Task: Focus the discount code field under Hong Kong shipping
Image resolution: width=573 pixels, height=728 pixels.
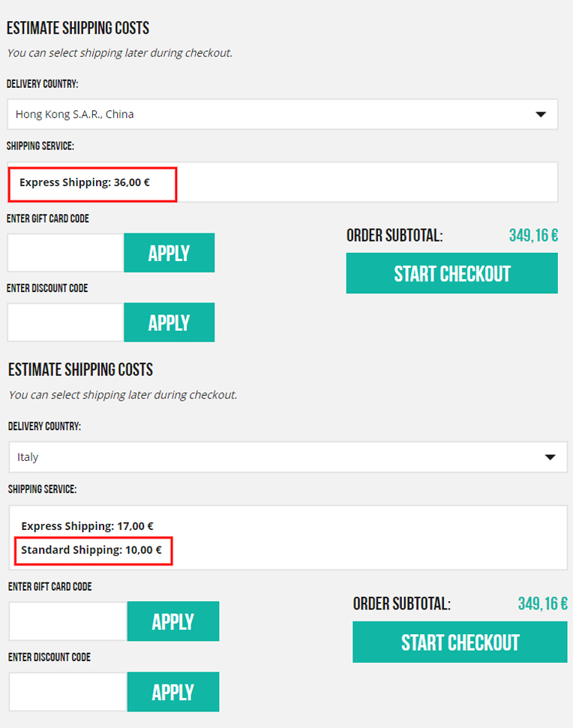Action: 65,323
